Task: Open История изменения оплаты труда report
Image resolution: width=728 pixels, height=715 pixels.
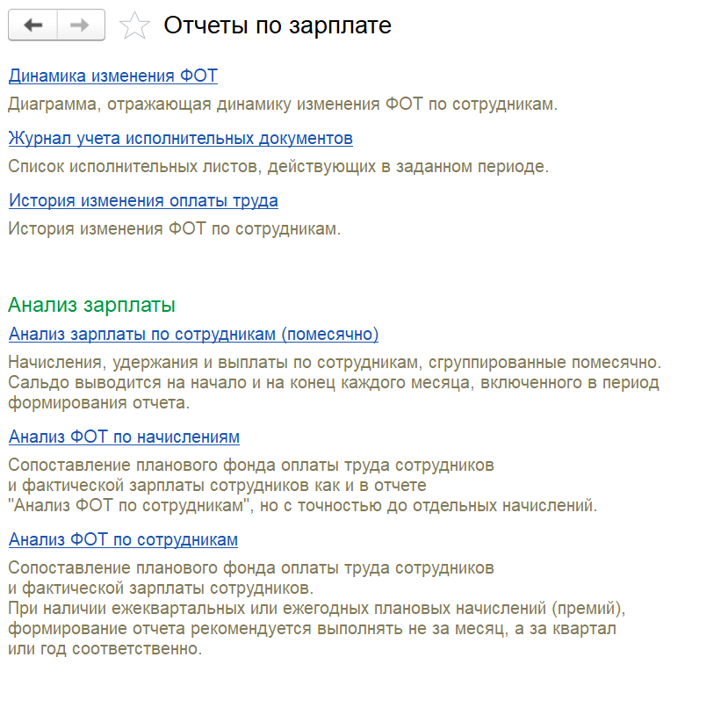Action: (143, 201)
